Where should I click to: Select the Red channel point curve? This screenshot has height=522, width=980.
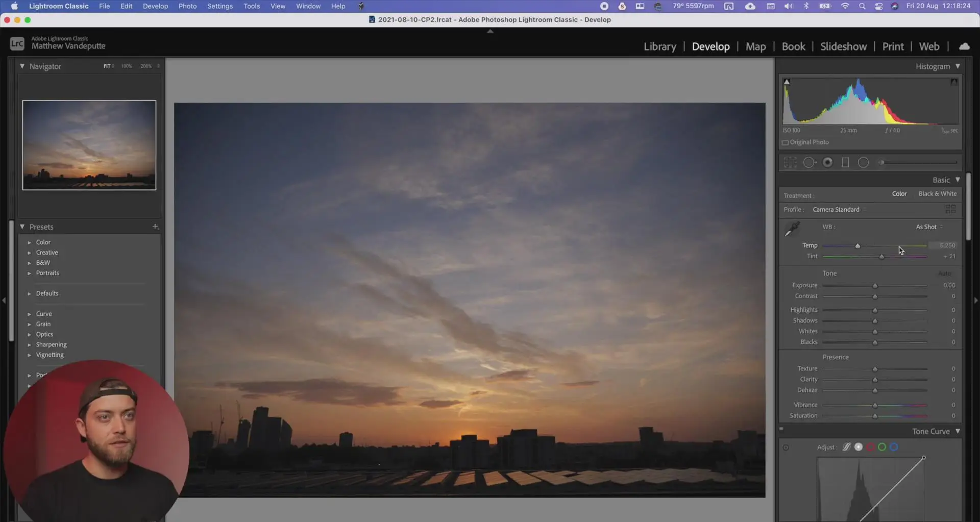[870, 447]
